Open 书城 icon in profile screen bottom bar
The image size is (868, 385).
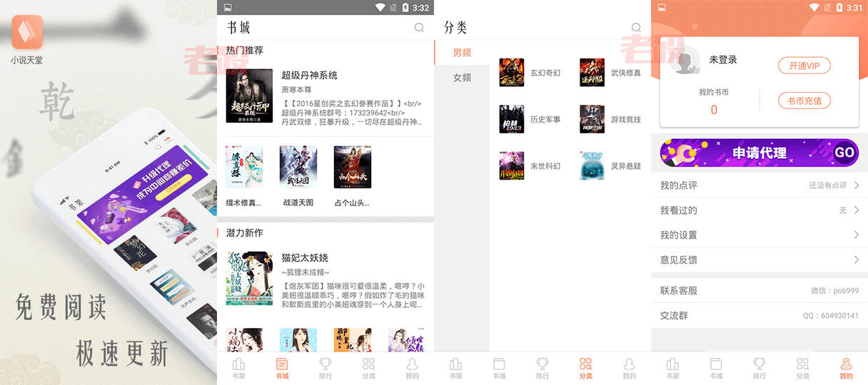point(716,364)
